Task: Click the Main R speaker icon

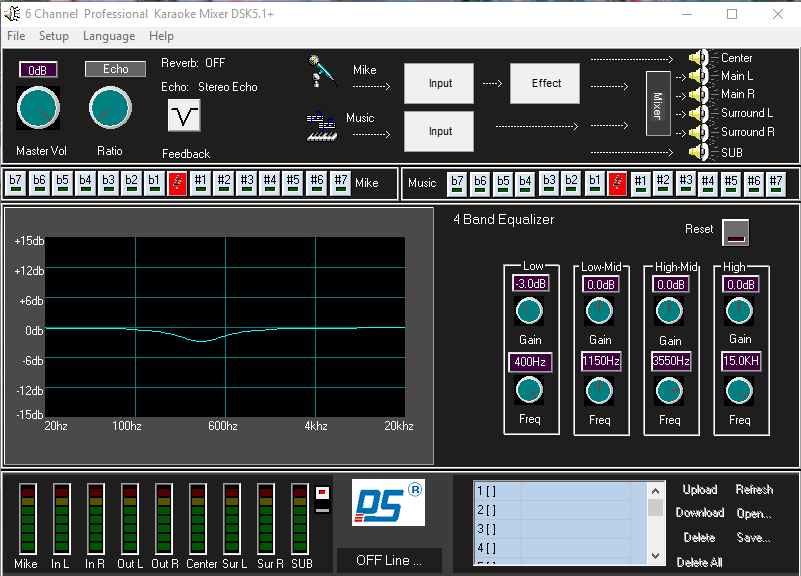Action: (x=699, y=95)
